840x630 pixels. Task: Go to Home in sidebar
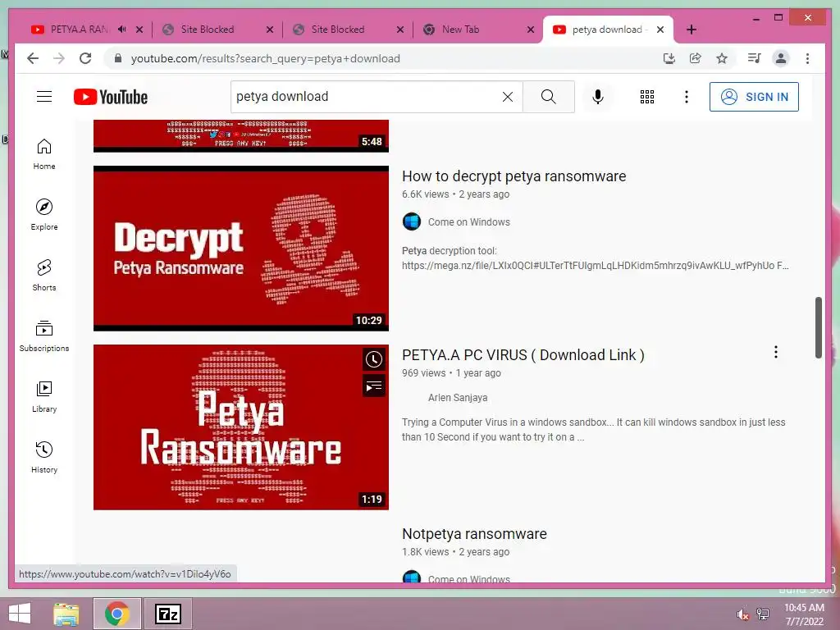click(44, 154)
